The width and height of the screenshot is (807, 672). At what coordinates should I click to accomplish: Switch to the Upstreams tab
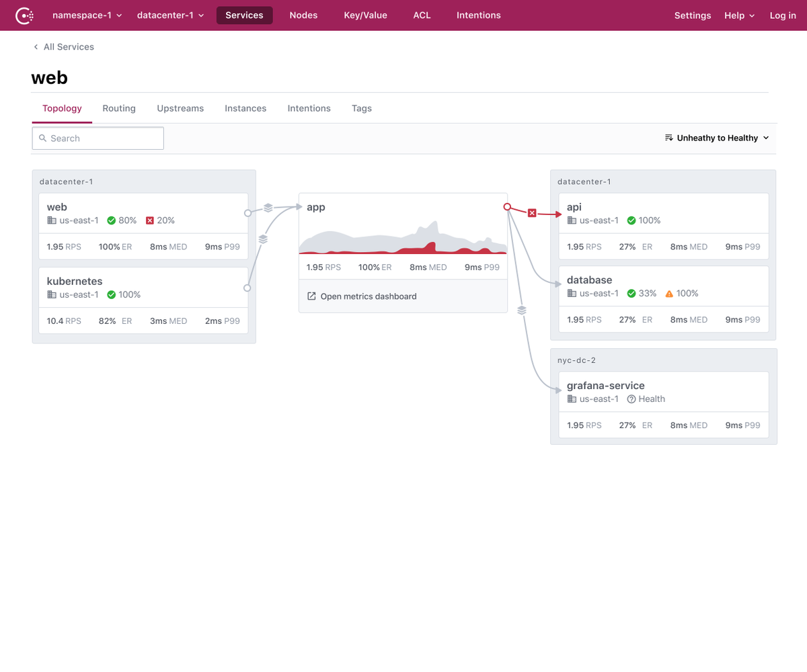pyautogui.click(x=180, y=108)
